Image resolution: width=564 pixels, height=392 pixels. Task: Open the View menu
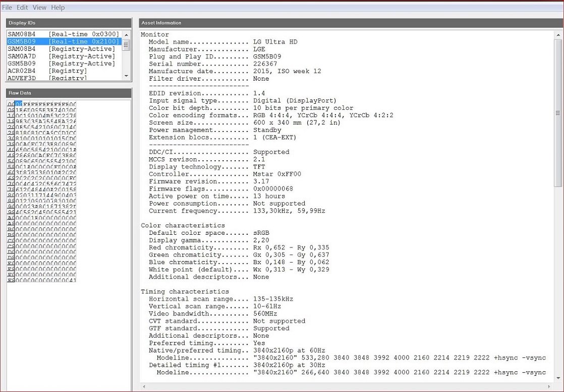point(39,7)
